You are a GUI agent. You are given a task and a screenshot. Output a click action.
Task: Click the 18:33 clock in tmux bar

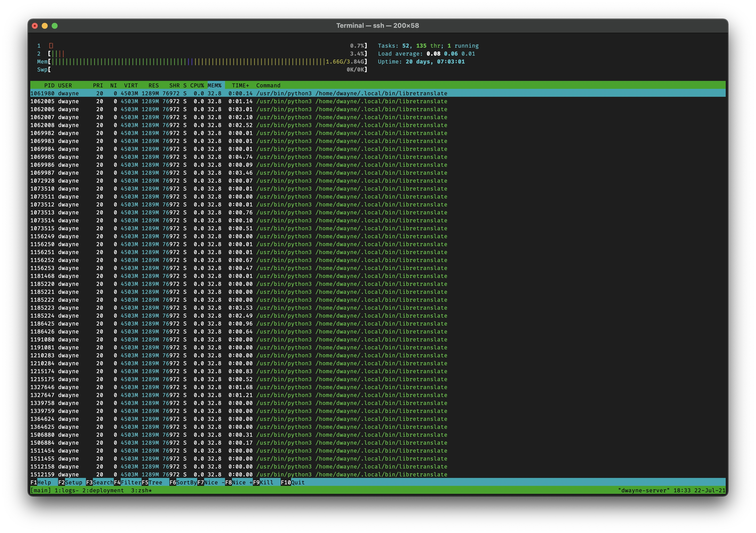click(x=682, y=490)
